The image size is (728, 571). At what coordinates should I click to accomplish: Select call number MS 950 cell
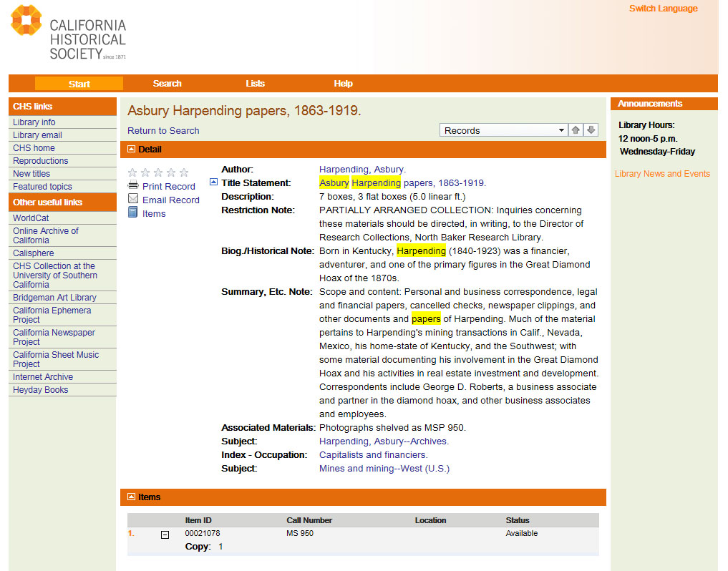pyautogui.click(x=300, y=533)
